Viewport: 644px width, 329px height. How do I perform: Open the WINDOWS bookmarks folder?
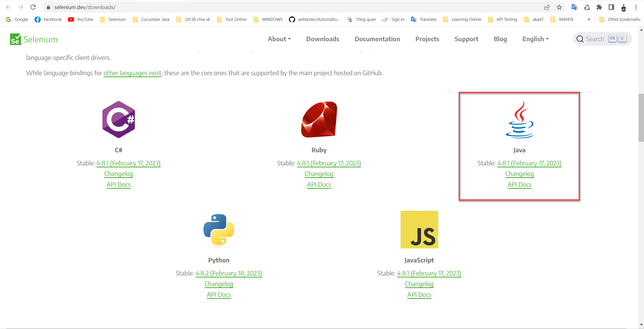pos(268,19)
